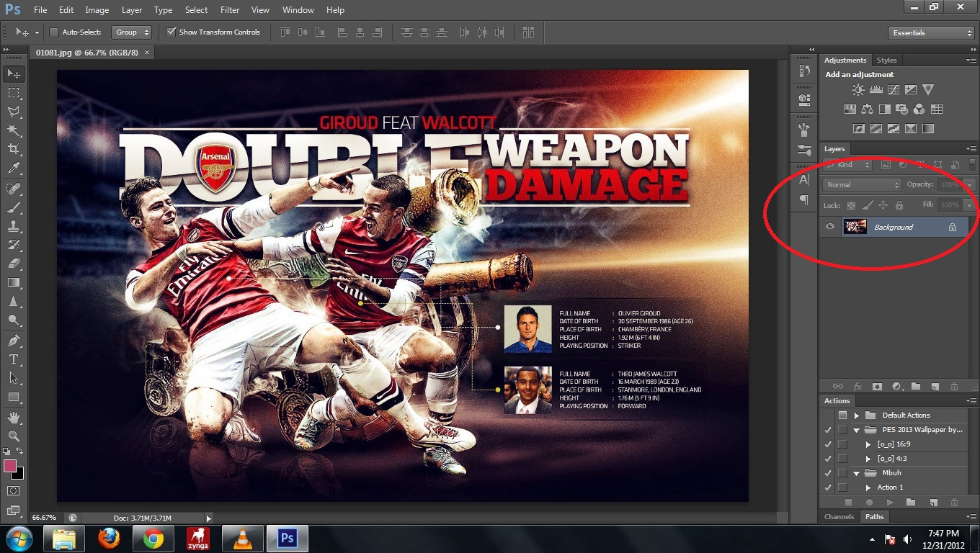Open the Filter menu
Image resolution: width=980 pixels, height=553 pixels.
click(230, 10)
